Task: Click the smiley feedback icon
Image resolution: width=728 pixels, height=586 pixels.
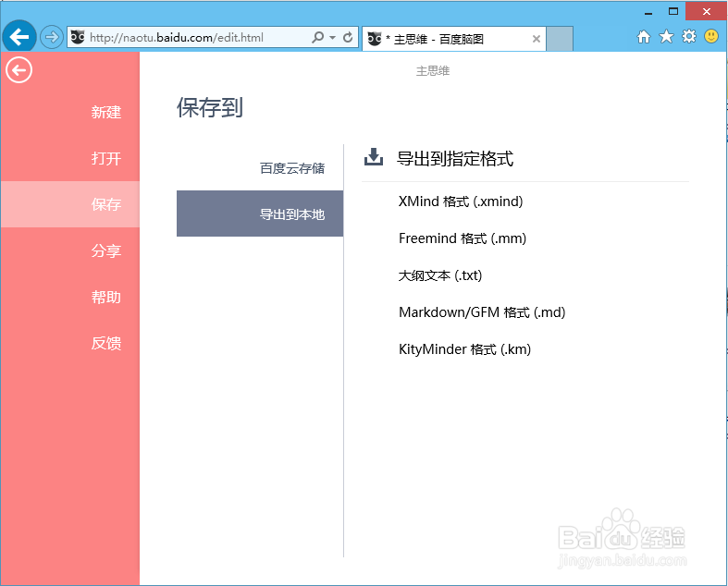Action: pos(711,36)
